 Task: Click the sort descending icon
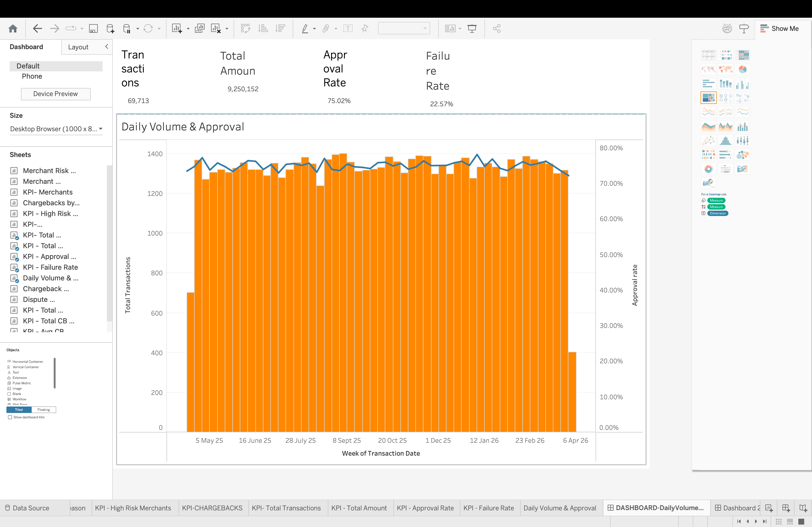(x=280, y=29)
